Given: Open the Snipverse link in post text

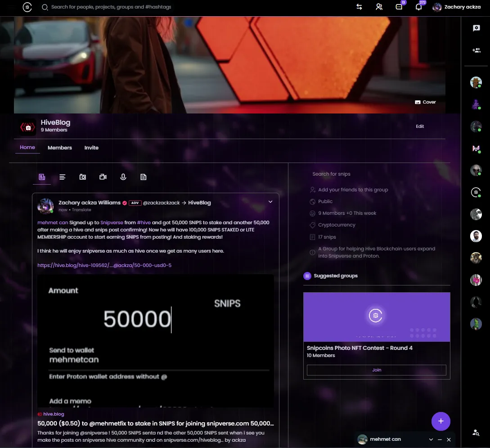Looking at the screenshot, I should coord(112,222).
